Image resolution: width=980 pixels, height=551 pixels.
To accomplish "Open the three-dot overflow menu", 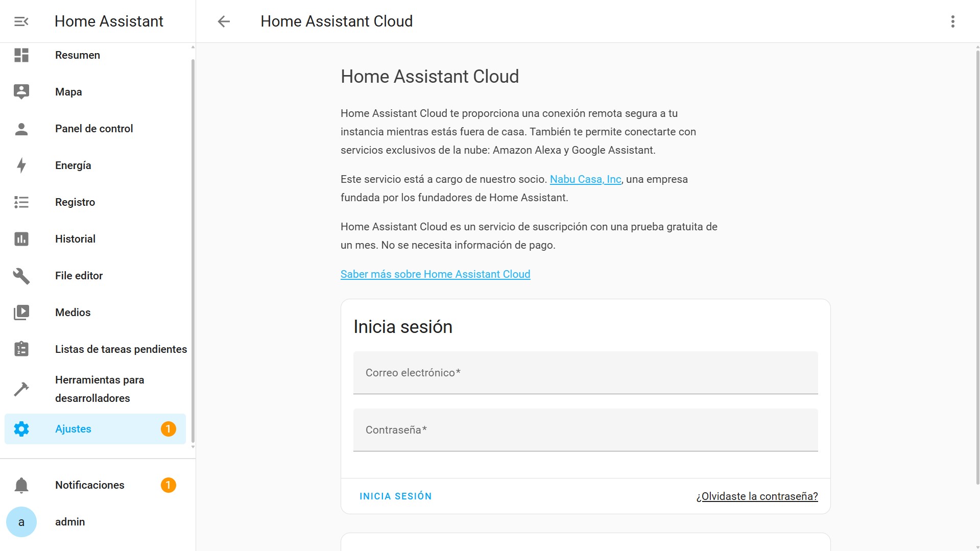I will (x=952, y=21).
